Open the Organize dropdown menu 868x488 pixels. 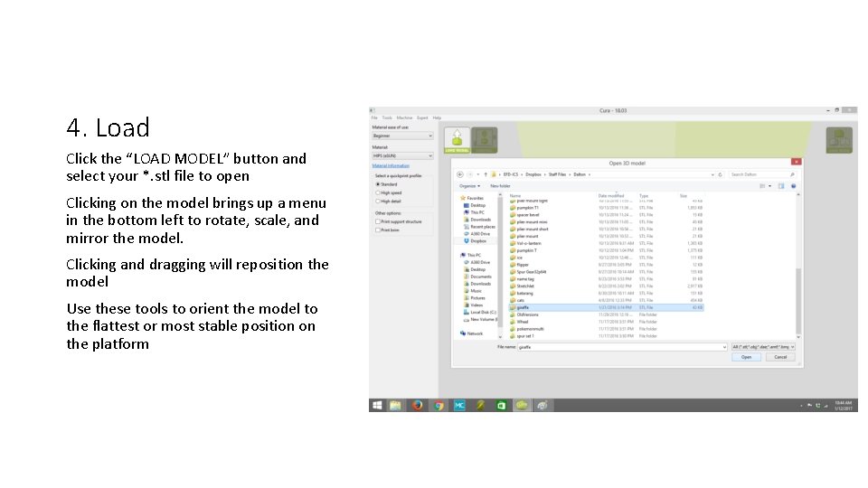pos(470,186)
